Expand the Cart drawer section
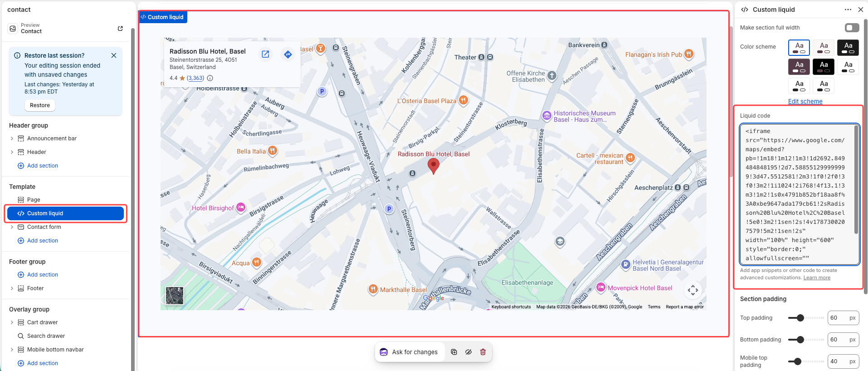The width and height of the screenshot is (868, 371). [12, 322]
